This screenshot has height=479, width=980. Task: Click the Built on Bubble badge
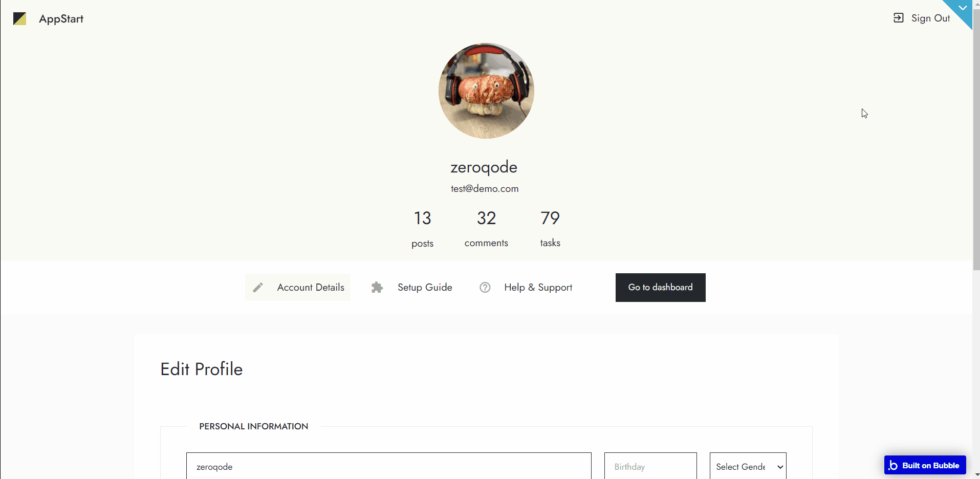coord(925,465)
